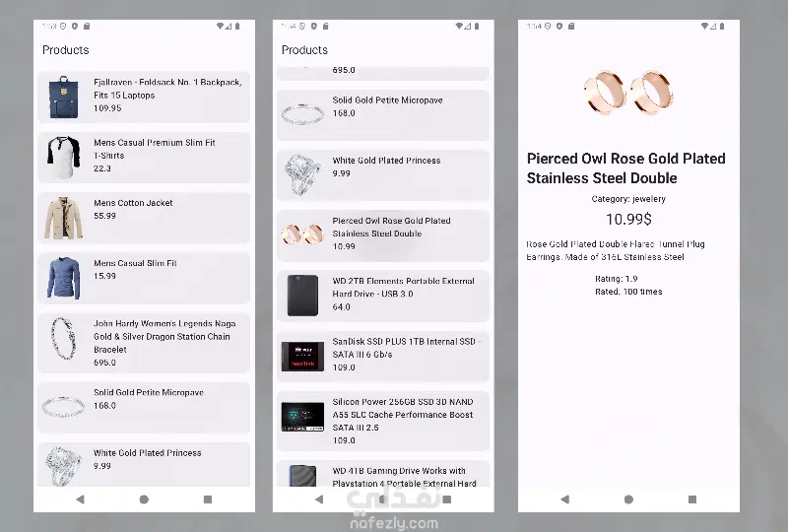
Task: Click the Products title on the middle phone screen
Action: coord(304,50)
